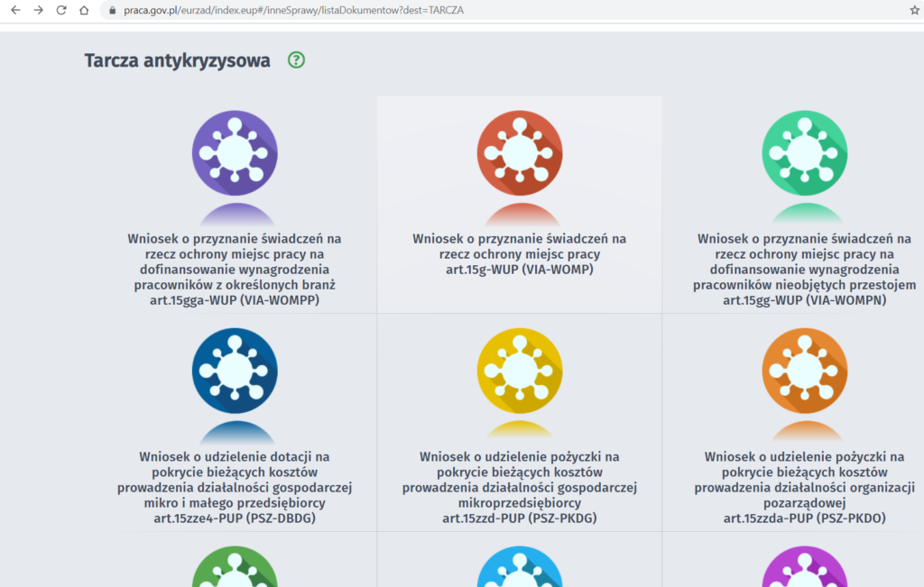Click the praca.gov.pl address bar URL
The height and width of the screenshot is (587, 924).
tap(293, 10)
